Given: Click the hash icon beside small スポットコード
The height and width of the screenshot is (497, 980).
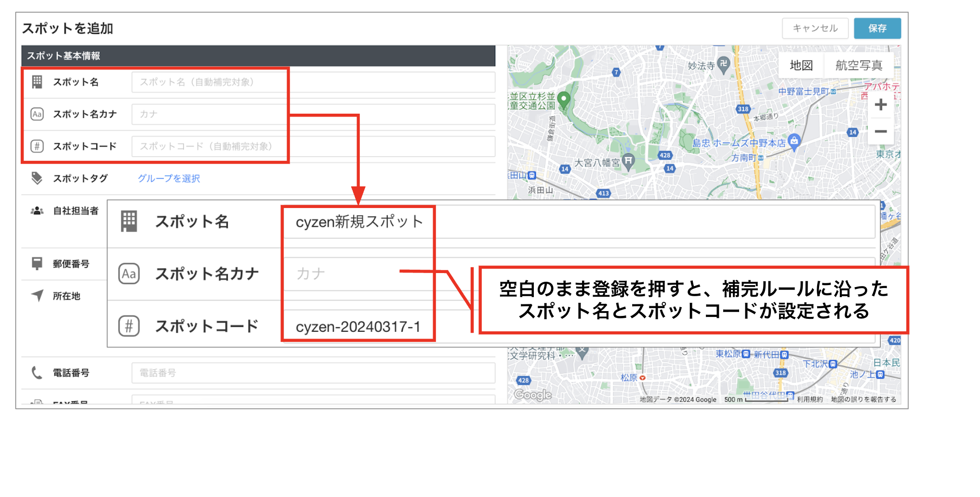Looking at the screenshot, I should tap(37, 146).
